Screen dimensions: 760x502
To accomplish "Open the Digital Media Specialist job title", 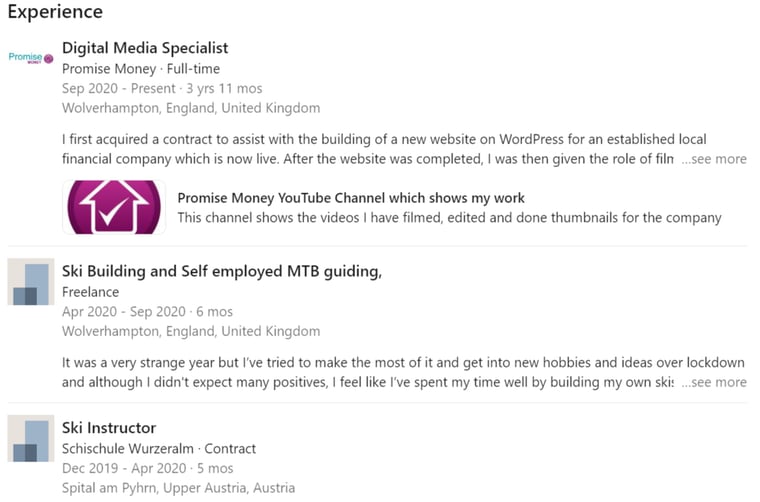I will point(145,48).
